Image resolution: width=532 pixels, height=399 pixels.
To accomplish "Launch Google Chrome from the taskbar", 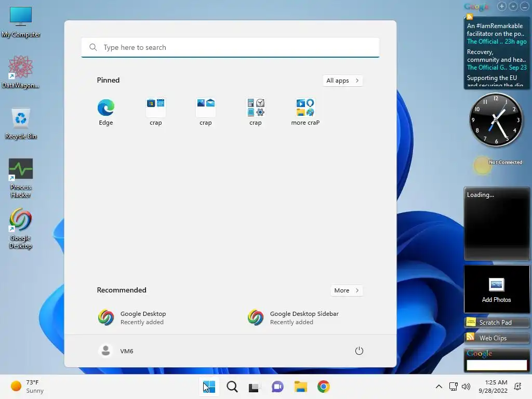I will tap(323, 387).
